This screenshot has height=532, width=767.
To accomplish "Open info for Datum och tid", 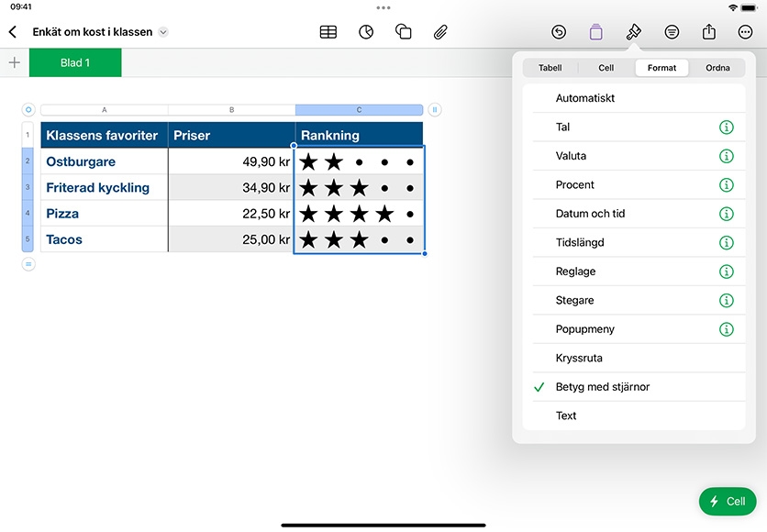I will point(727,214).
